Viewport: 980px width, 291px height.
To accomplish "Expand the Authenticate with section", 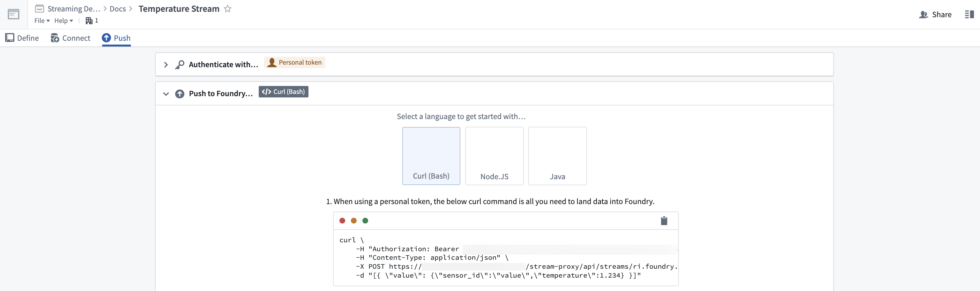I will click(x=166, y=65).
